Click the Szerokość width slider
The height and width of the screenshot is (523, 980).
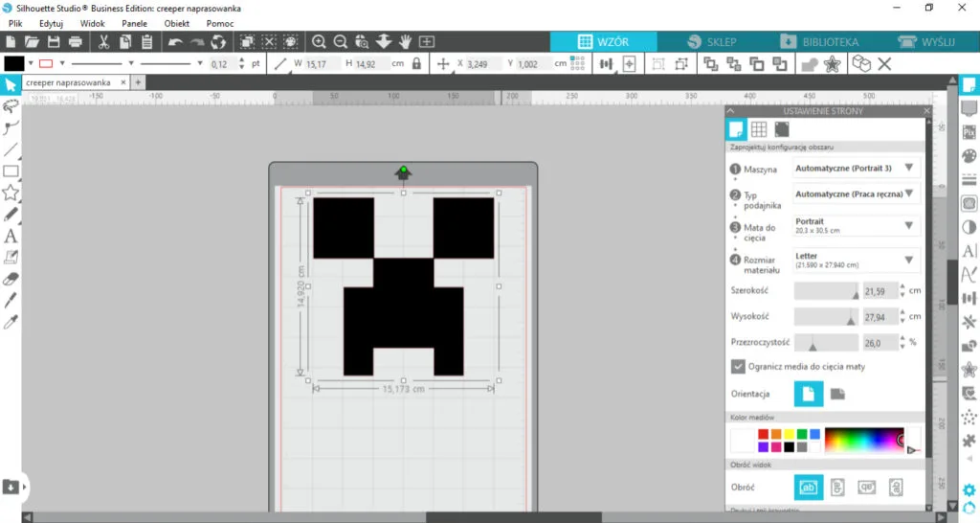(x=826, y=291)
